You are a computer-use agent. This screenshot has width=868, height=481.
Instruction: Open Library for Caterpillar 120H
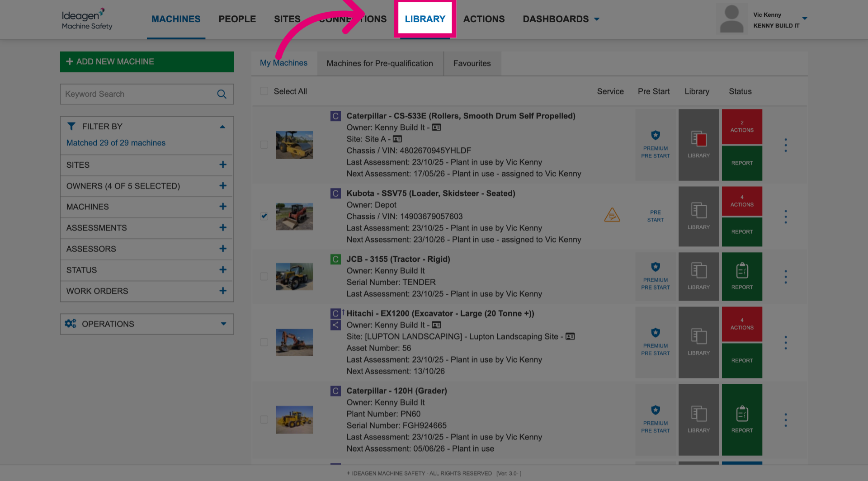698,420
